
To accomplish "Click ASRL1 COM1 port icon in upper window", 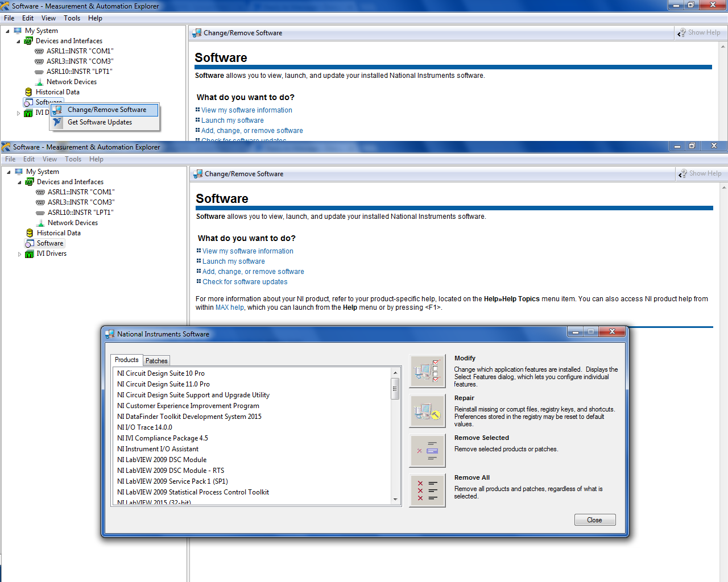I will tap(39, 51).
